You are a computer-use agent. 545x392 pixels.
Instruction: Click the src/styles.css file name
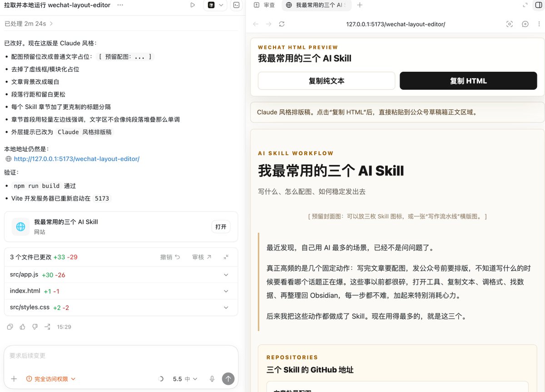pos(30,308)
